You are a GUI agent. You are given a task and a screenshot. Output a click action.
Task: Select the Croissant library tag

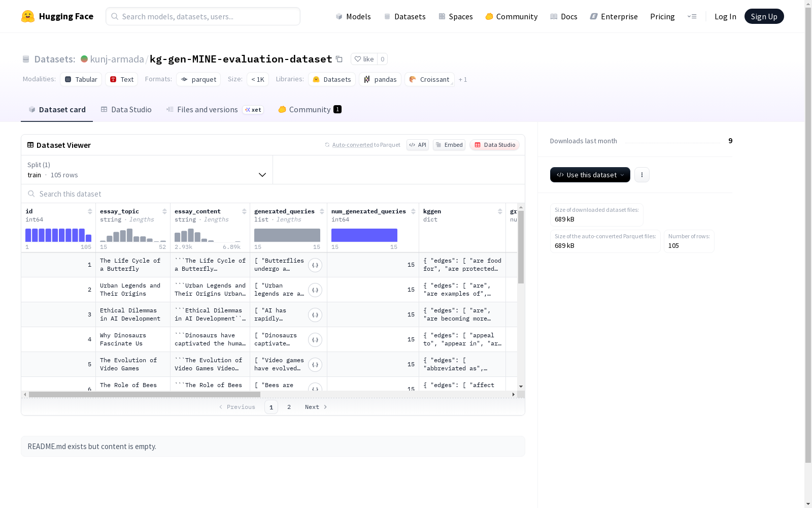tap(429, 79)
